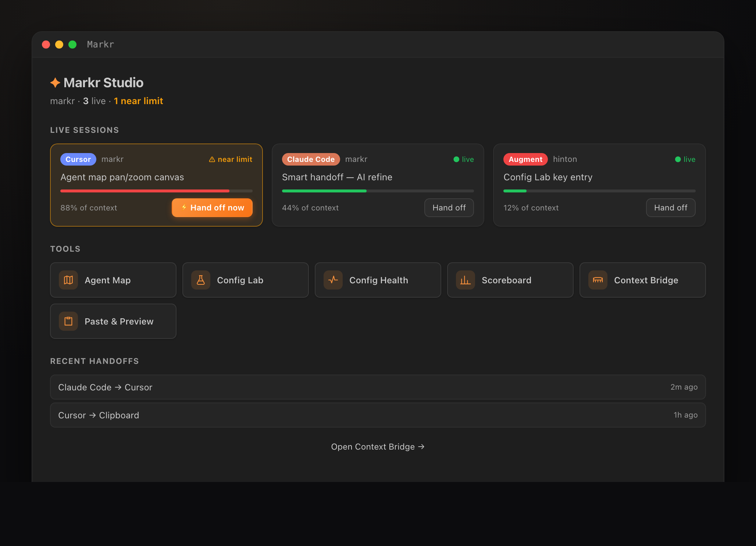Hand off the Claude Code session
Screen dimensions: 756x546
(449, 208)
